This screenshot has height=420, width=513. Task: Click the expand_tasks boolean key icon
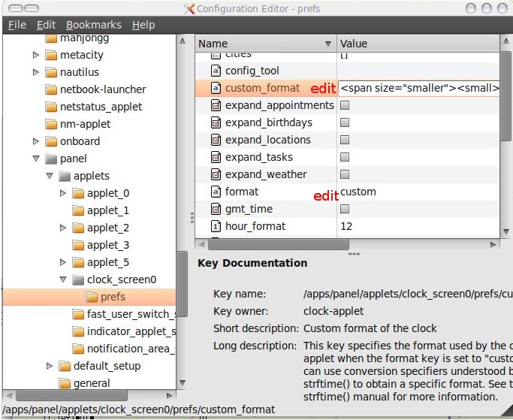point(216,157)
